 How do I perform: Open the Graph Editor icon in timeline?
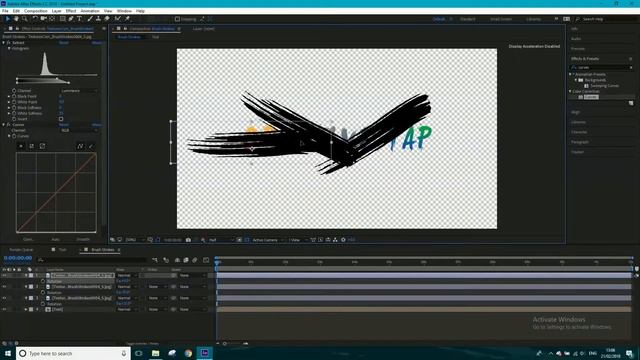[x=206, y=260]
